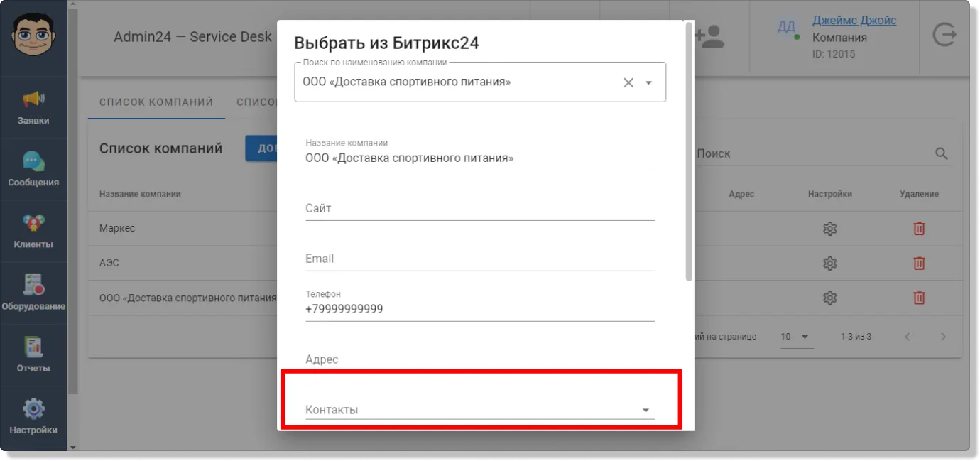Open the Заявки section in sidebar
The width and height of the screenshot is (980, 461).
pos(33,108)
